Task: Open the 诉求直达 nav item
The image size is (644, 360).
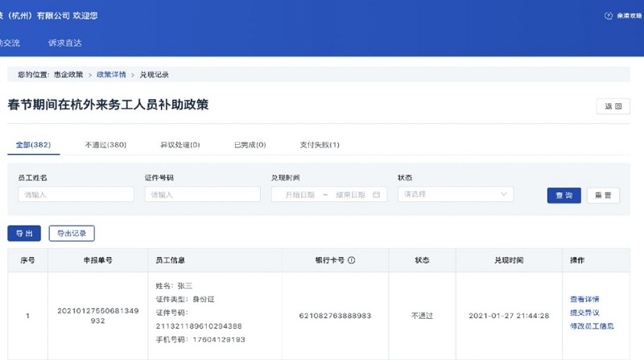Action: point(65,43)
